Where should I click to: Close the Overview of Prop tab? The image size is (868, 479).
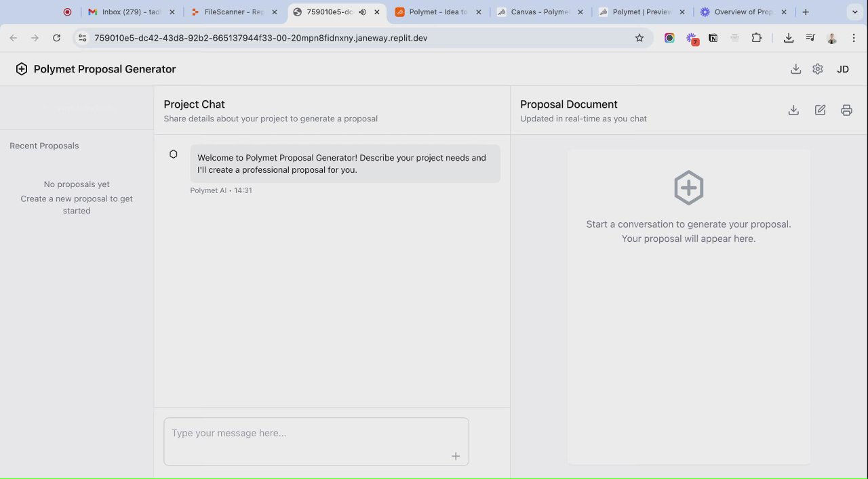pyautogui.click(x=784, y=12)
